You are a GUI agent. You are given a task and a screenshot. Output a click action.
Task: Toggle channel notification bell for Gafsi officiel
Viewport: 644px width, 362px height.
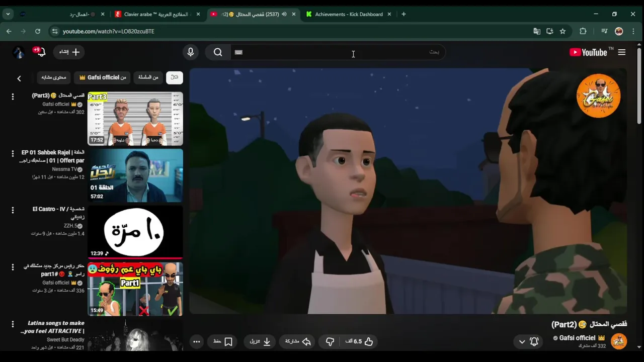pos(534,341)
